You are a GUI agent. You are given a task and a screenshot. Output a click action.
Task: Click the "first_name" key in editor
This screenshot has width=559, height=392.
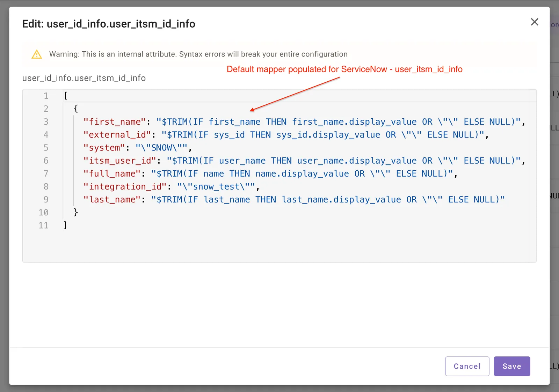point(115,122)
